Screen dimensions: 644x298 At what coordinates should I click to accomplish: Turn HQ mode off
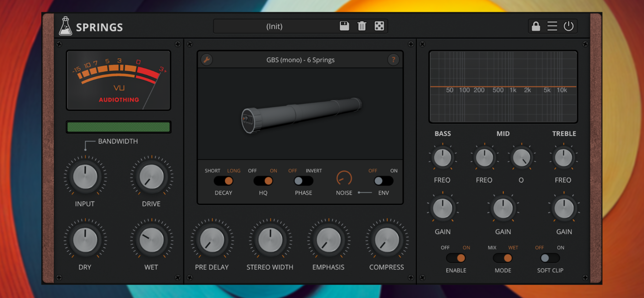pos(258,181)
